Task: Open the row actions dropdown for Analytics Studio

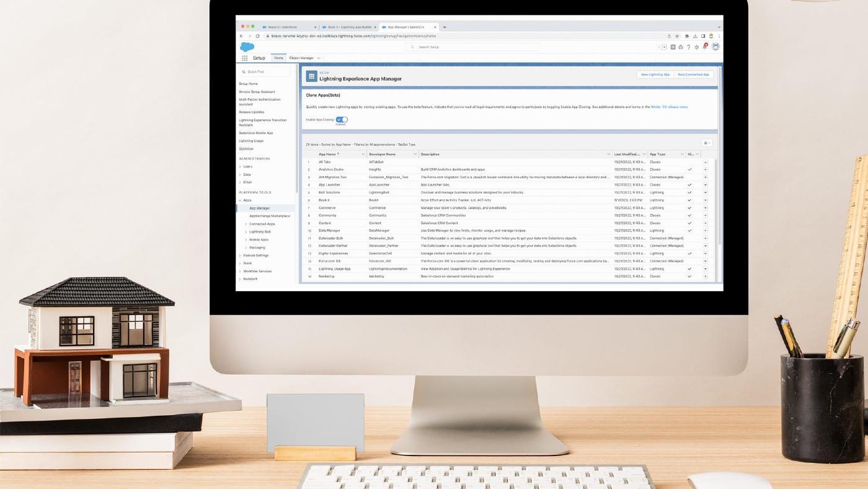Action: (705, 169)
